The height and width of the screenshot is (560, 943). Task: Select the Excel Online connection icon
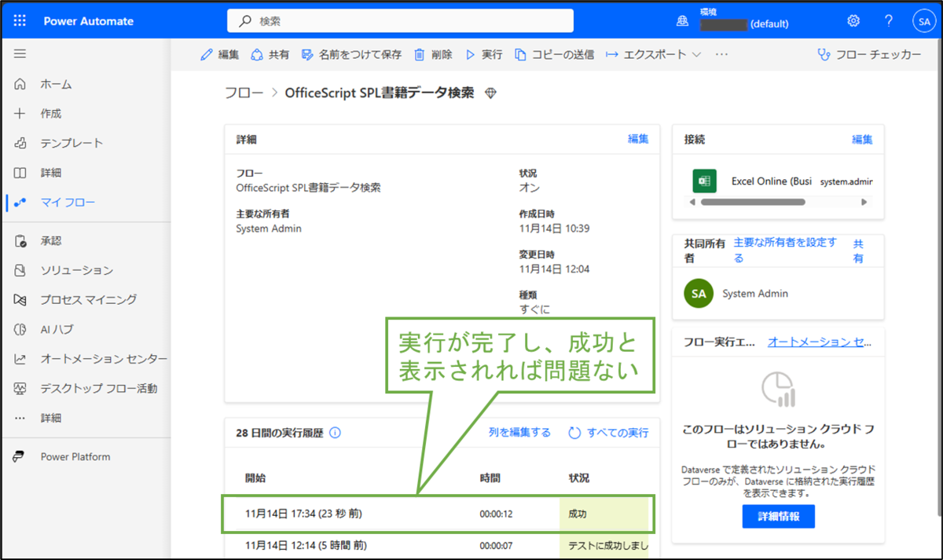click(704, 181)
